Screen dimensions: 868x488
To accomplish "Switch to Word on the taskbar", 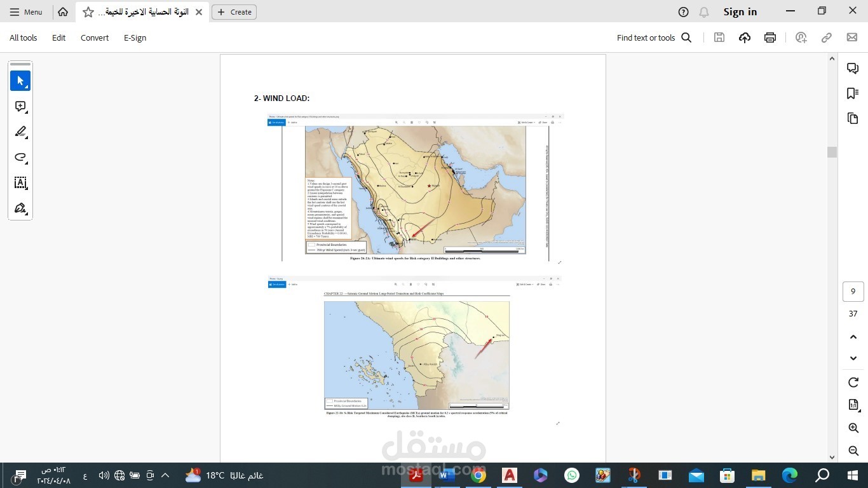I will pyautogui.click(x=447, y=475).
